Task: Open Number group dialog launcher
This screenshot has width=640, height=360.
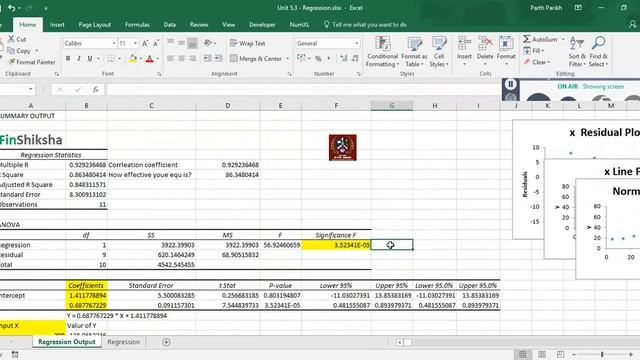Action: point(359,74)
